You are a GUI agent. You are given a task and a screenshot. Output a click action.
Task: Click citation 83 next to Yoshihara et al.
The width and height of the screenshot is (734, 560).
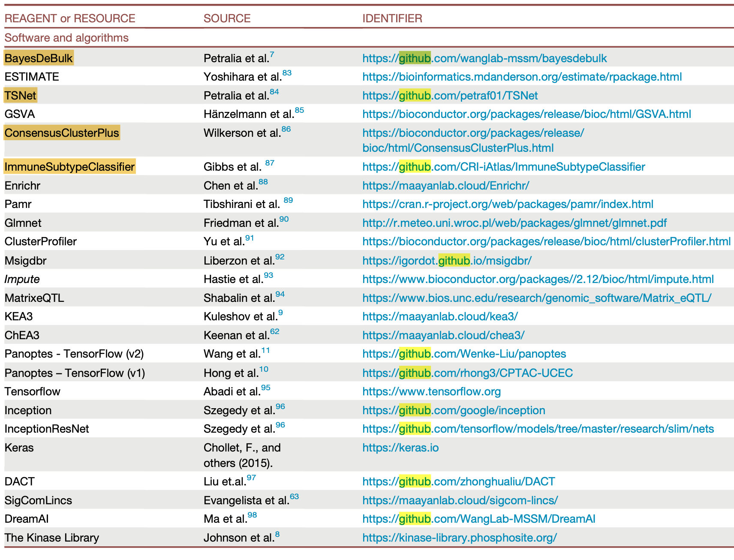point(287,73)
